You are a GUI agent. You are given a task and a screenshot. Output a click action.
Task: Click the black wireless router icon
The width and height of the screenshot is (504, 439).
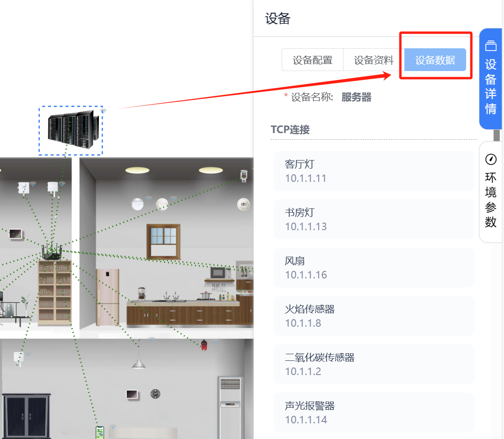(52, 252)
